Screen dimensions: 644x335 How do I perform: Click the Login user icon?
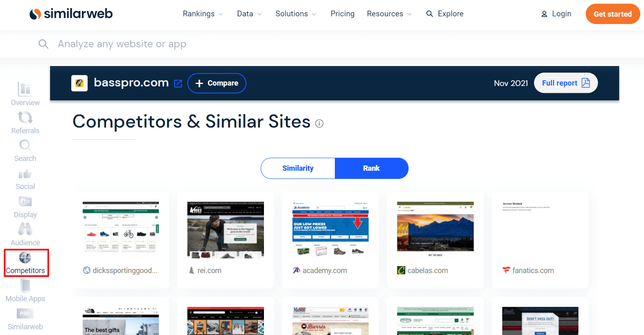coord(544,14)
